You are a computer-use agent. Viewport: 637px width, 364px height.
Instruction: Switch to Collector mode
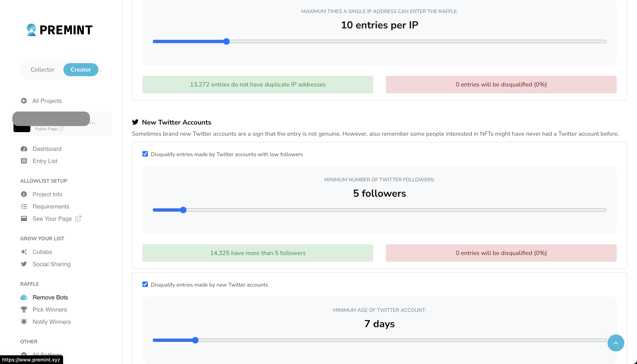pyautogui.click(x=42, y=69)
